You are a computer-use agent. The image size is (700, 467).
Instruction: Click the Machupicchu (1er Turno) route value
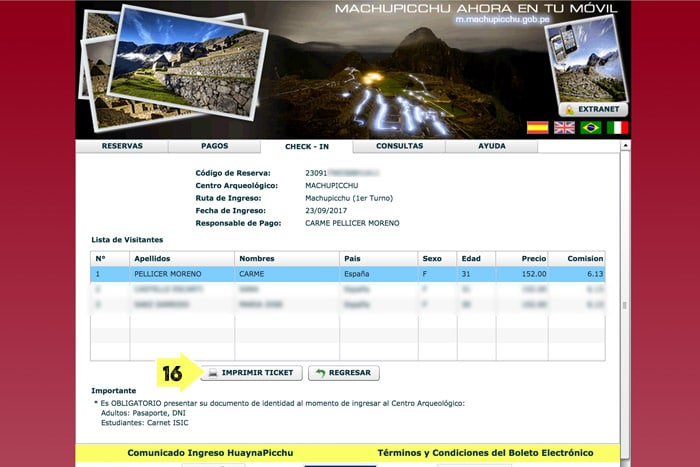click(349, 198)
